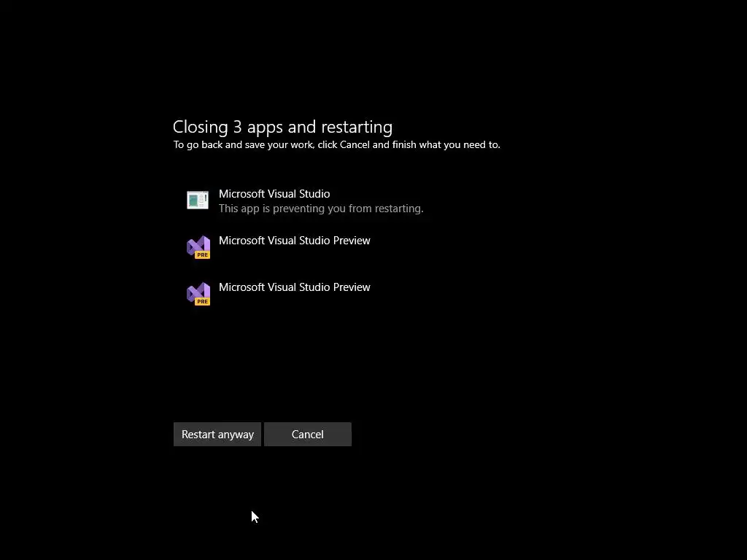Image resolution: width=747 pixels, height=560 pixels.
Task: Click the first Visual Studio Preview icon
Action: click(x=198, y=246)
